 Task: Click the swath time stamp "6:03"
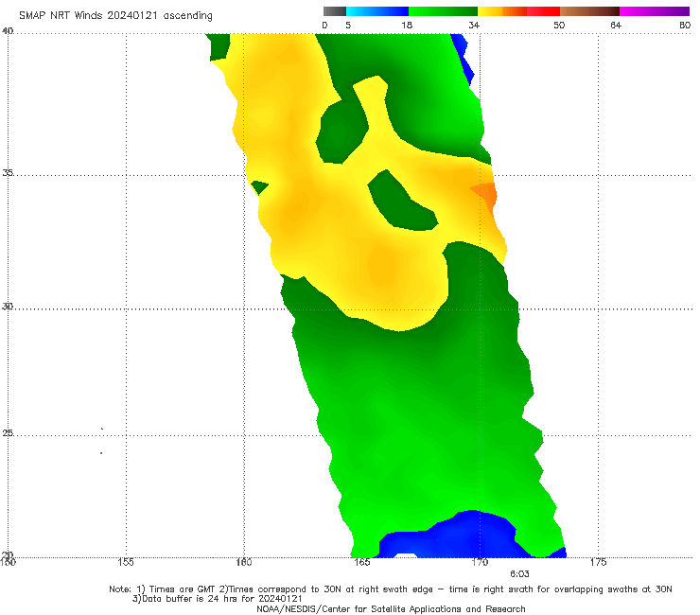pos(519,574)
